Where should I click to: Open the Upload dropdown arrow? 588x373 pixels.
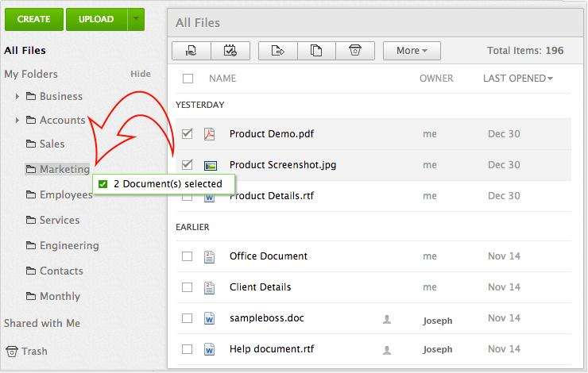click(x=136, y=19)
